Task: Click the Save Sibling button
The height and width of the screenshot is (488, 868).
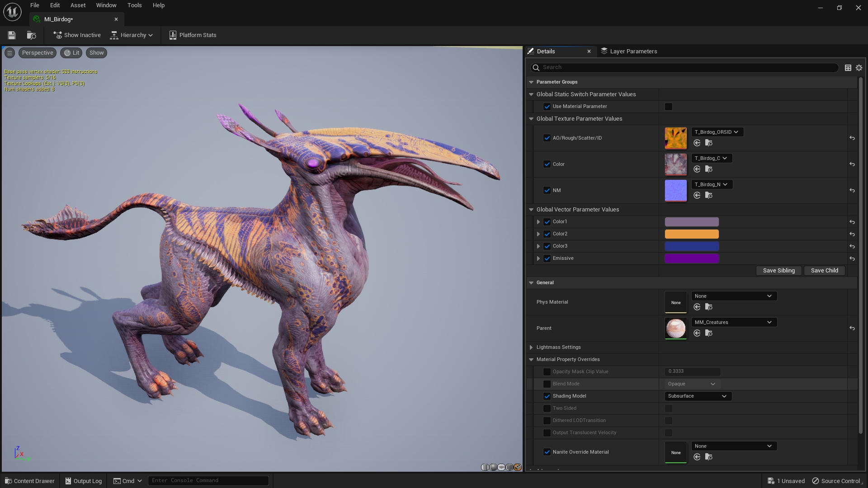Action: pyautogui.click(x=778, y=270)
